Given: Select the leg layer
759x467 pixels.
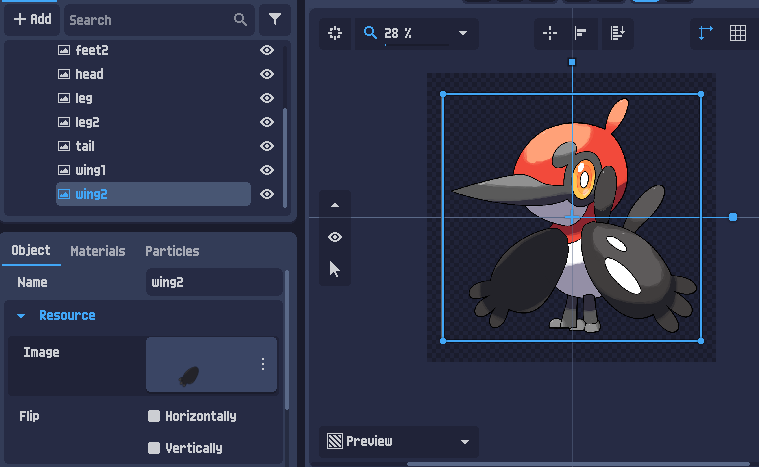Looking at the screenshot, I should (x=153, y=98).
